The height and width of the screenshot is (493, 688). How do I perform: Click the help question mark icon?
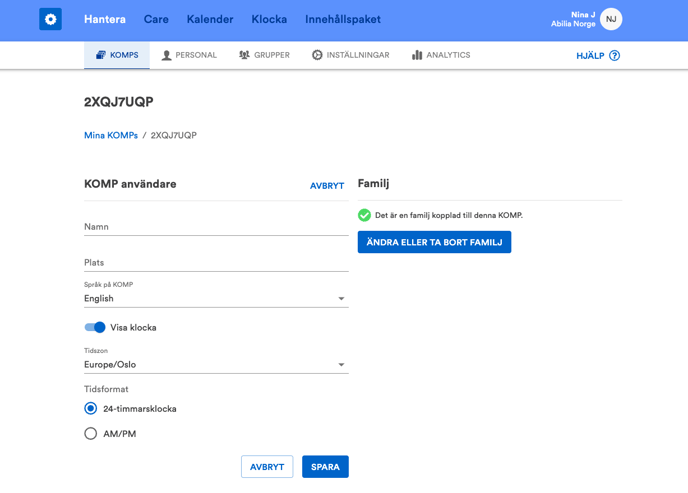614,56
